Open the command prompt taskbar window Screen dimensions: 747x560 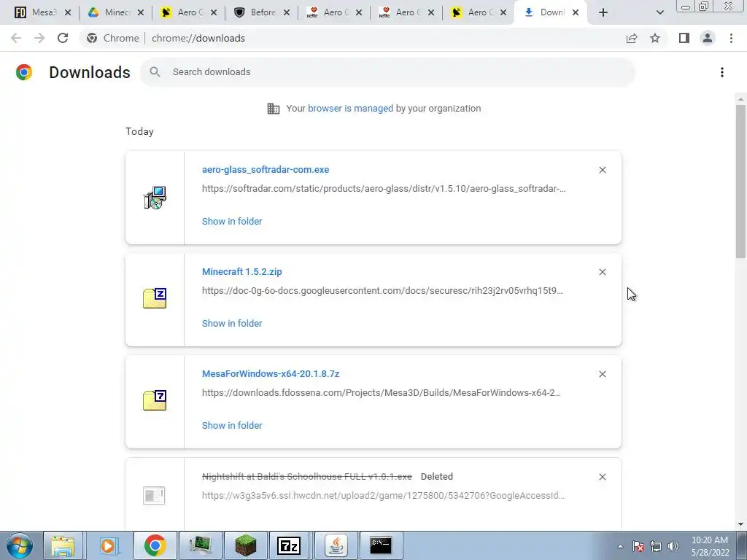pos(381,545)
